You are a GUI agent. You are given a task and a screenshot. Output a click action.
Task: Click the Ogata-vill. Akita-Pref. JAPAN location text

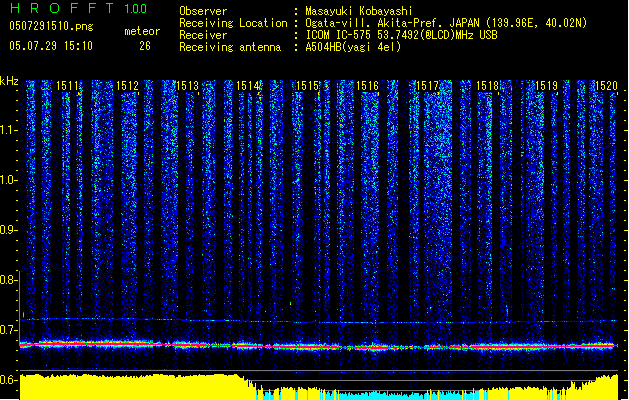point(446,23)
